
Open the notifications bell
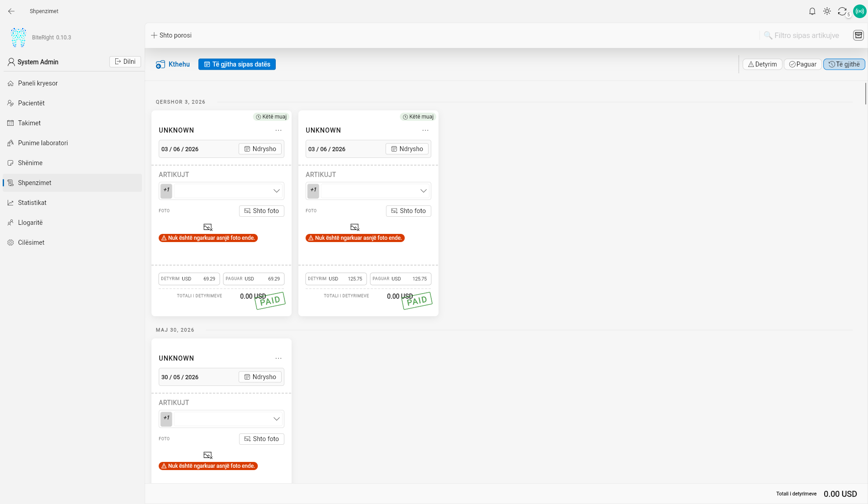click(812, 11)
